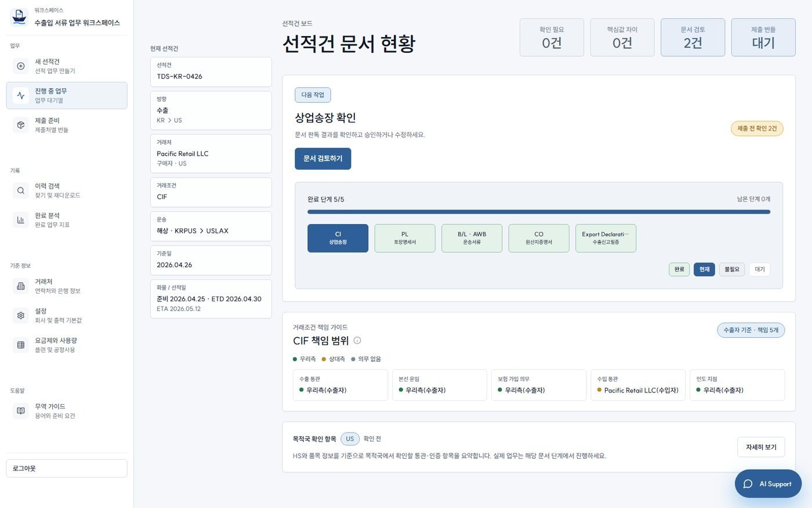
Task: Open 새 선적건 in the sidebar
Action: point(67,66)
